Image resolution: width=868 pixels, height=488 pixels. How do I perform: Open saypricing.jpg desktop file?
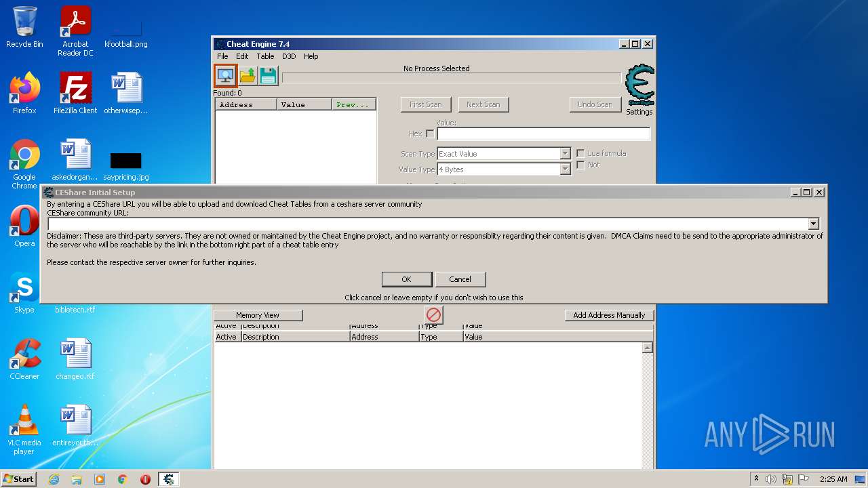click(x=126, y=167)
